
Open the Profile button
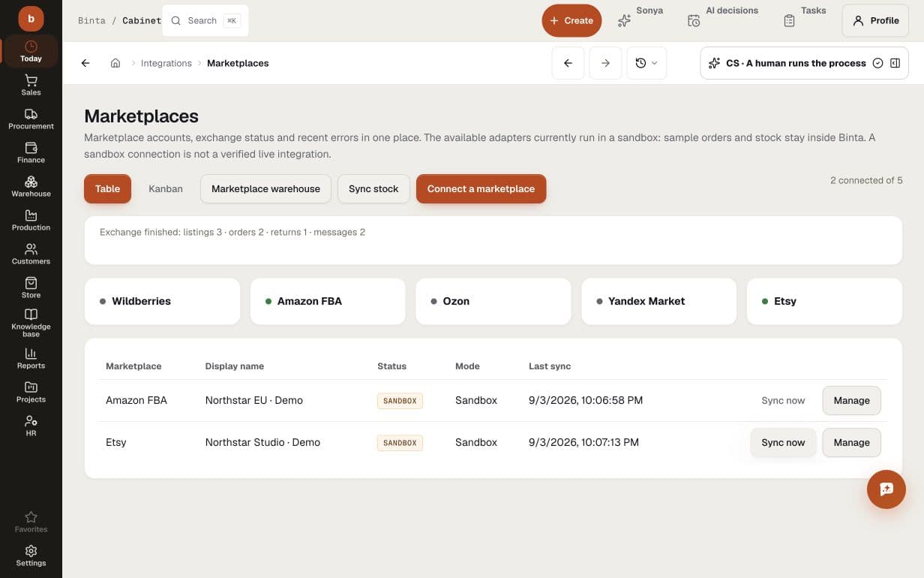875,20
